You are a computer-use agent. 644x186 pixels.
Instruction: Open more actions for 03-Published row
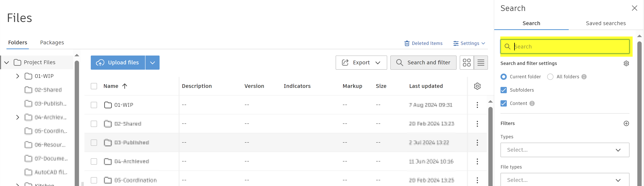coord(477,142)
